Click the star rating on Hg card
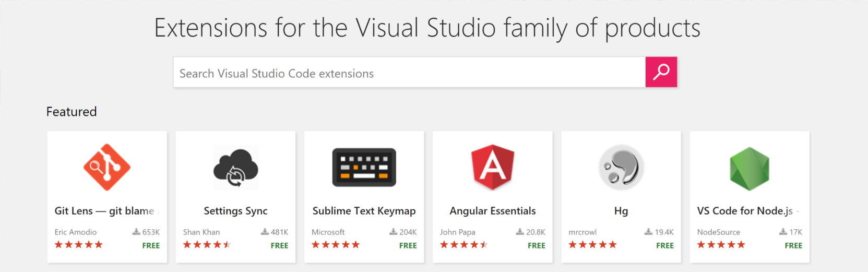This screenshot has height=272, width=868. coord(592,244)
